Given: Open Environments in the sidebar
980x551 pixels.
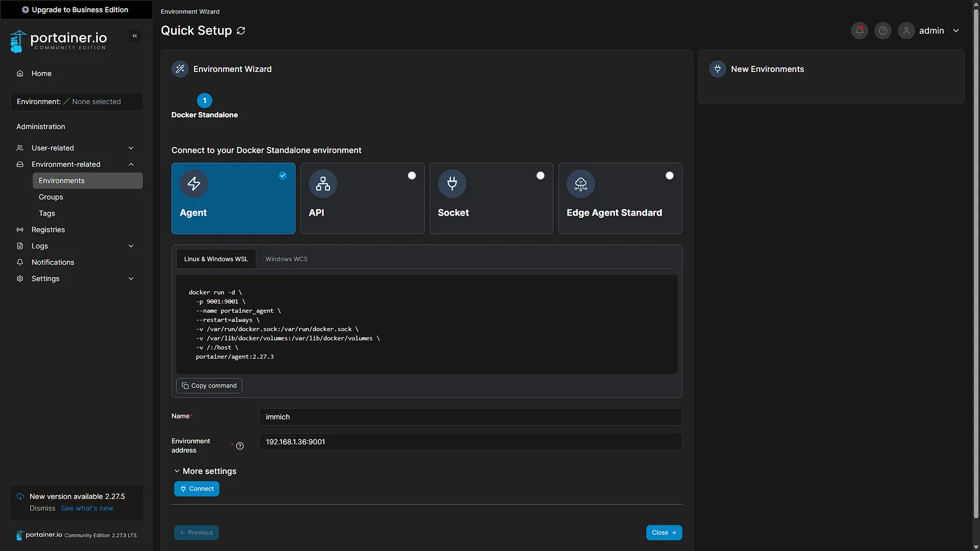Looking at the screenshot, I should [88, 181].
